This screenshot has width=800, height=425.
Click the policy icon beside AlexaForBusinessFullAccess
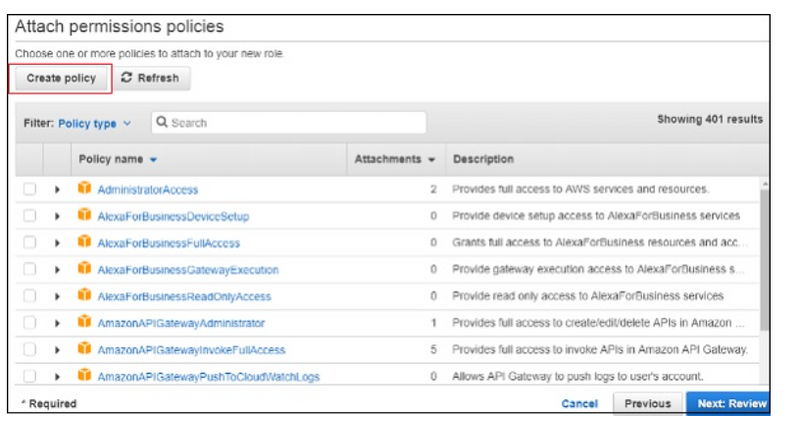pos(84,241)
